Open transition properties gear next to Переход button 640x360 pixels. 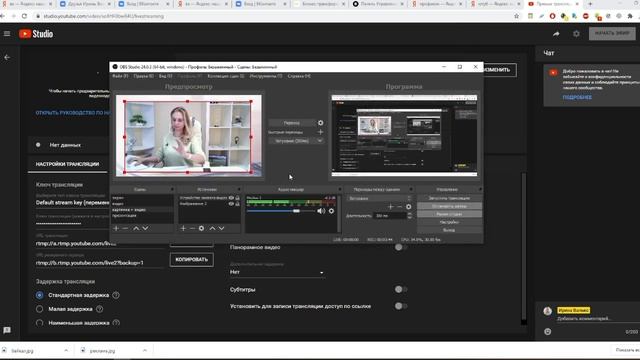(x=320, y=123)
